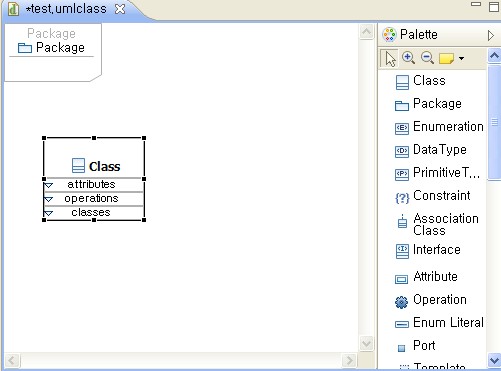Collapse the classes compartment triangle

click(49, 213)
